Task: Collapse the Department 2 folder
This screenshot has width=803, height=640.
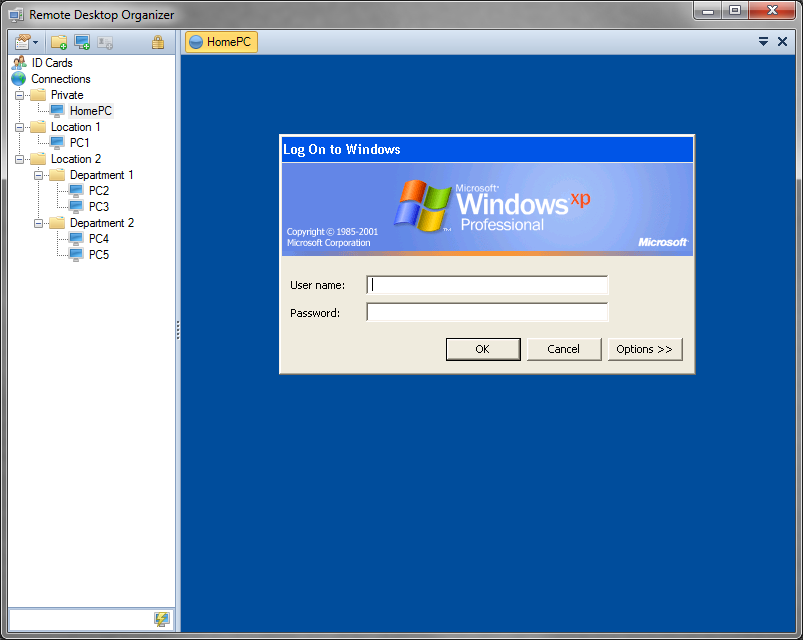Action: (x=38, y=223)
